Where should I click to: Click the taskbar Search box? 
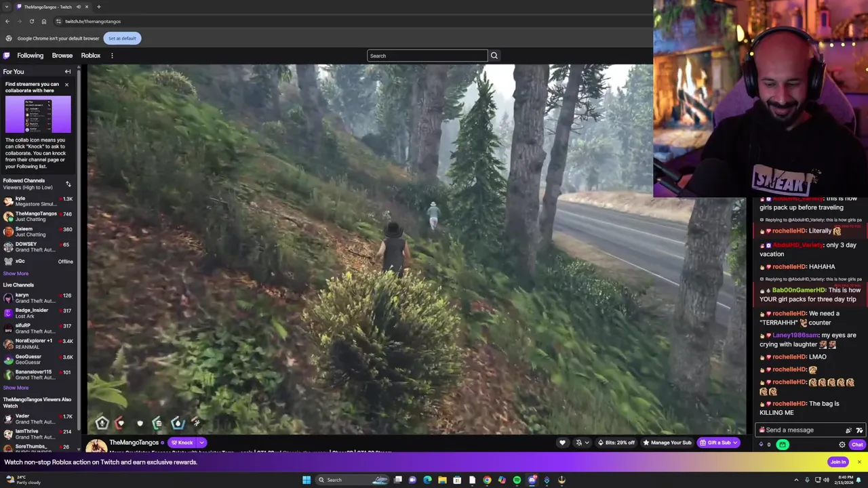pyautogui.click(x=351, y=480)
